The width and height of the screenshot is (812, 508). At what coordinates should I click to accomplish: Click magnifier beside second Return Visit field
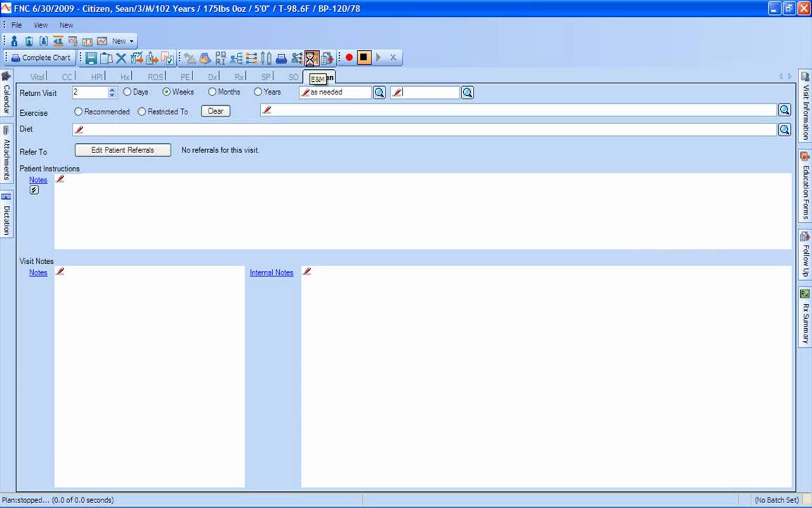(467, 92)
